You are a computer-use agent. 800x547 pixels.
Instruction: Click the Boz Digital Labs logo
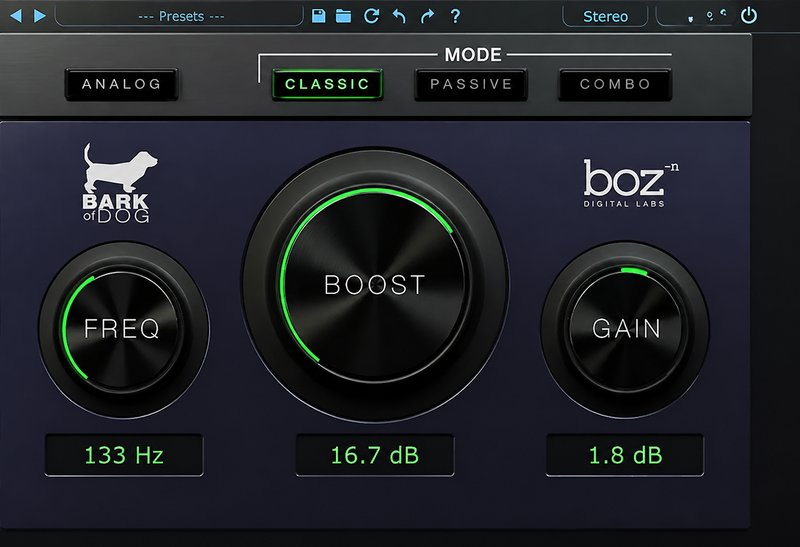click(x=630, y=184)
